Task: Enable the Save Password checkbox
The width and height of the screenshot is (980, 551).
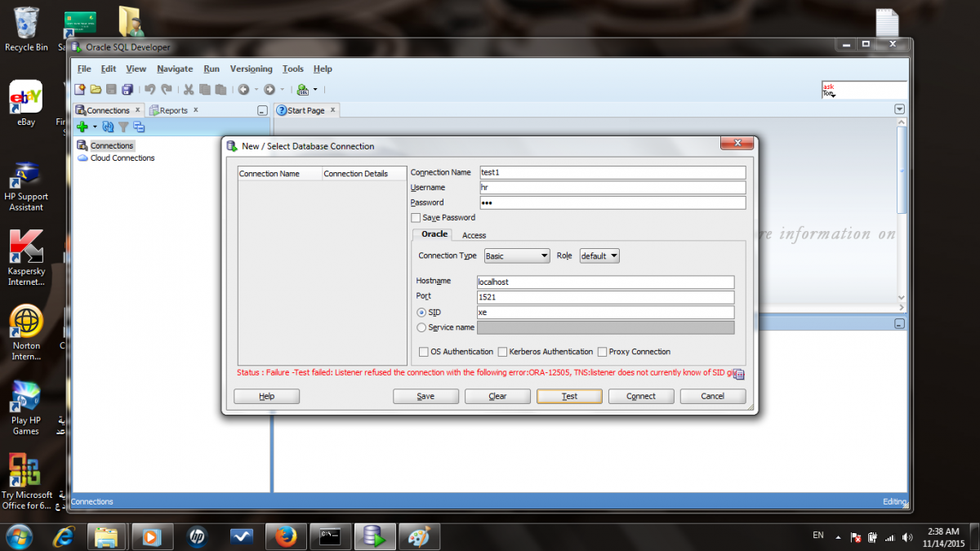Action: [416, 218]
